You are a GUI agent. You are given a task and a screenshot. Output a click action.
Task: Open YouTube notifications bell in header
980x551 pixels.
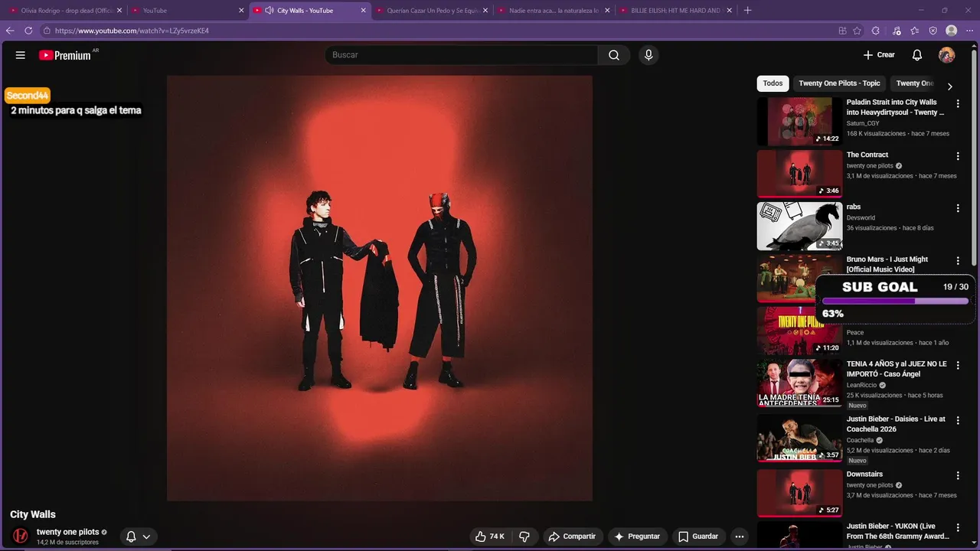pyautogui.click(x=917, y=55)
